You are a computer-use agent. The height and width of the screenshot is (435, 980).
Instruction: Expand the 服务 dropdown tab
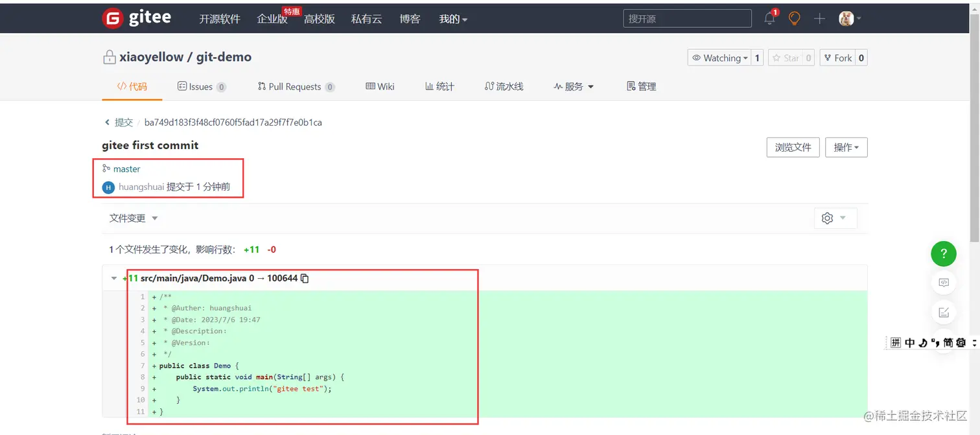(x=574, y=86)
